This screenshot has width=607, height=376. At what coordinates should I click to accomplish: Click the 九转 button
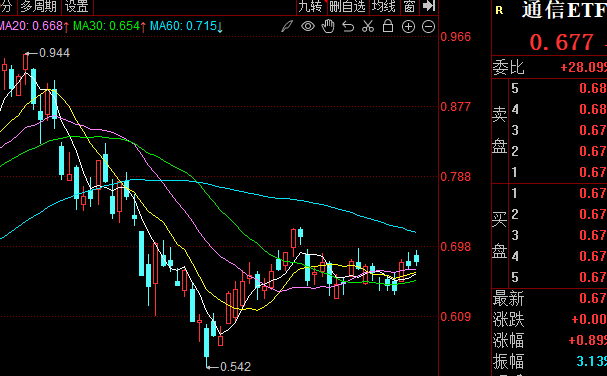click(x=311, y=6)
